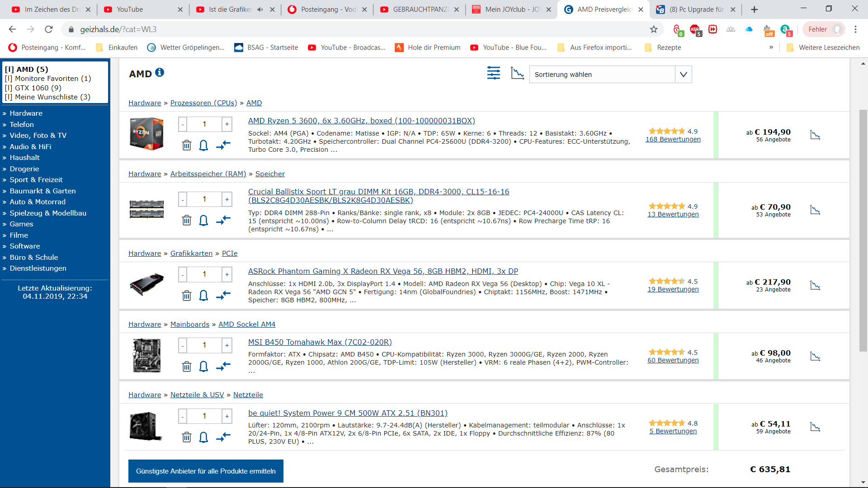Click the page vertical scrollbar
This screenshot has height=488, width=868.
[863, 226]
